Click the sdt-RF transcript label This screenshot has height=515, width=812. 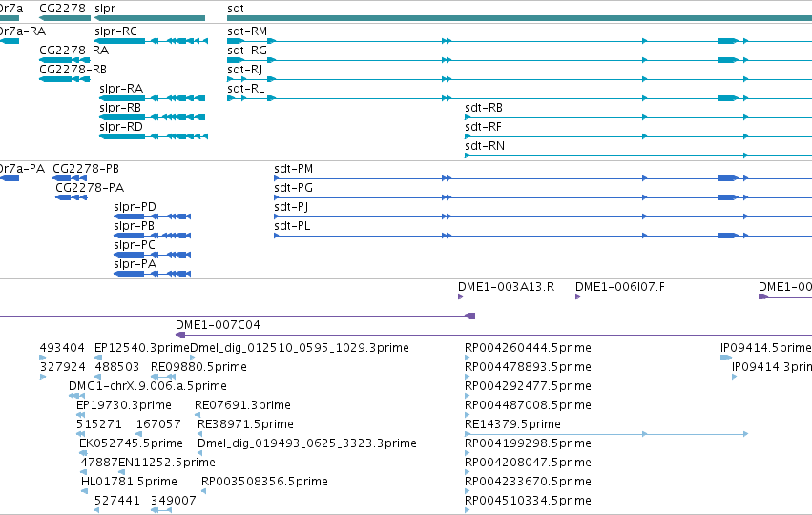coord(483,127)
